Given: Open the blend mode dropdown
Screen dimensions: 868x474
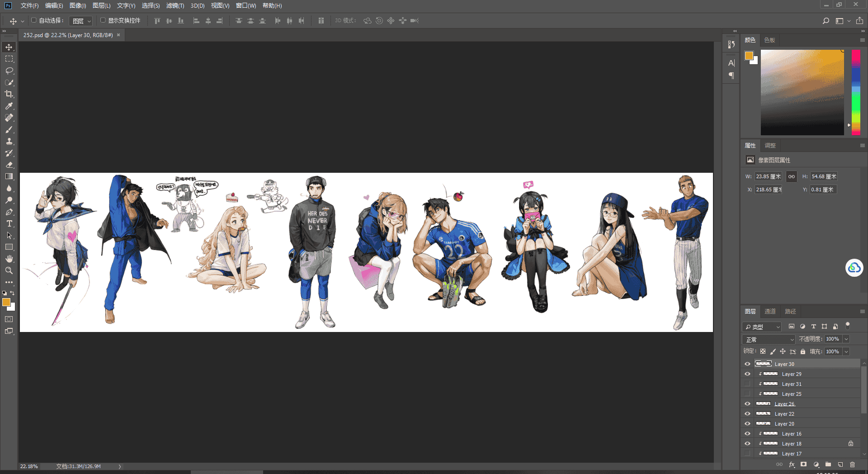Looking at the screenshot, I should [769, 339].
